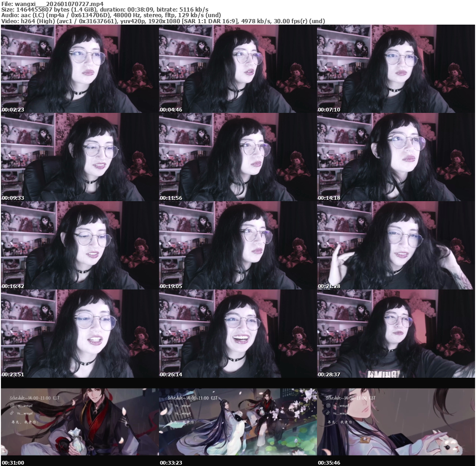The width and height of the screenshot is (476, 466).
Task: Select the illustrated frame at 00:31:00
Action: click(x=79, y=422)
